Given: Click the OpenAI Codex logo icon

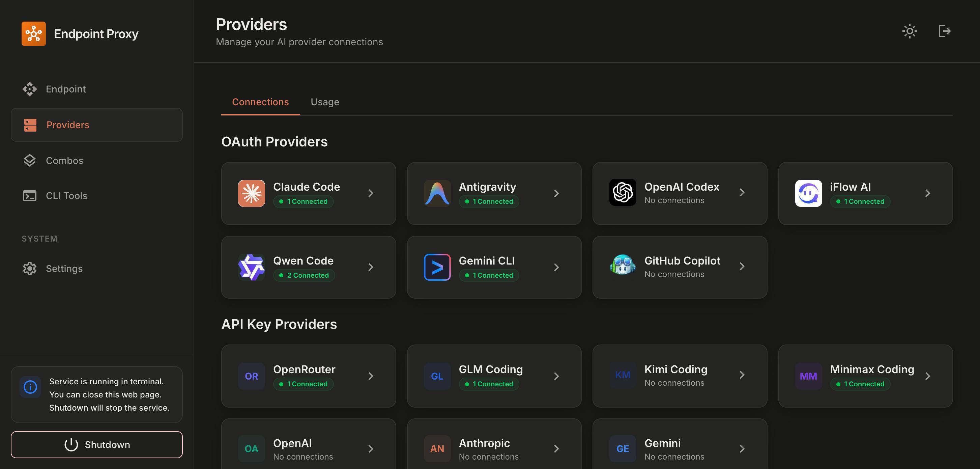Looking at the screenshot, I should [623, 193].
